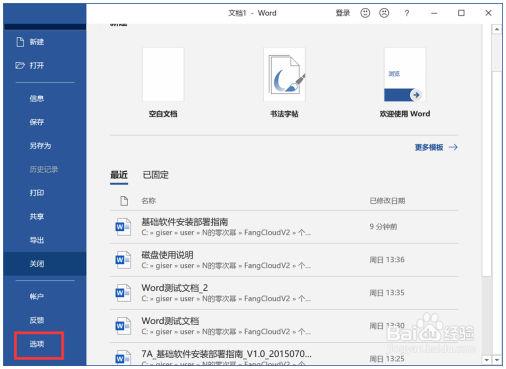Click the Word icon of 基础软件安装部署指南
The height and width of the screenshot is (369, 506).
coord(122,227)
